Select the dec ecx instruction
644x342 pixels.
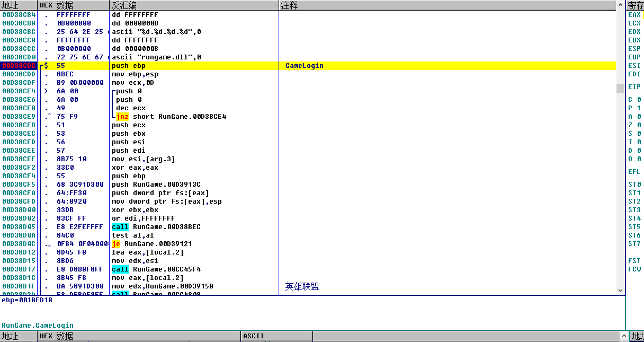pyautogui.click(x=131, y=108)
